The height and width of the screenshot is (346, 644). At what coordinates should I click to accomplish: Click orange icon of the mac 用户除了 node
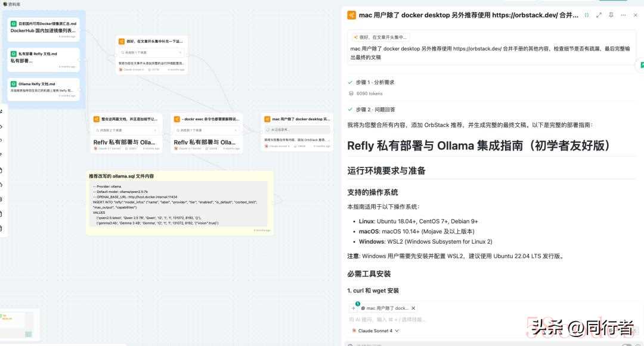point(267,119)
